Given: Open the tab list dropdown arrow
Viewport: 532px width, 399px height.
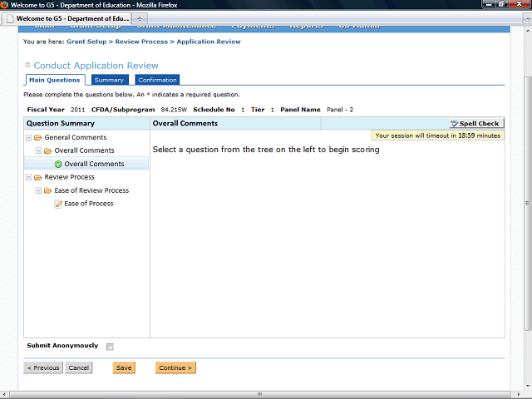Looking at the screenshot, I should pyautogui.click(x=528, y=18).
